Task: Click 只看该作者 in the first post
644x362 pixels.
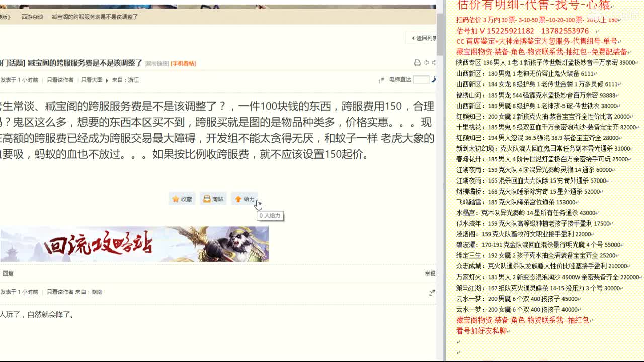Action: 60,80
